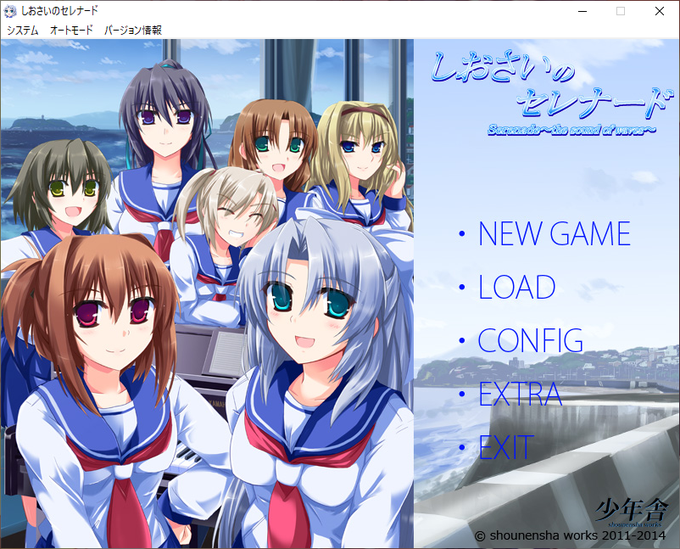Screen dimensions: 680x549
Task: Maximize the game window
Action: pos(621,11)
